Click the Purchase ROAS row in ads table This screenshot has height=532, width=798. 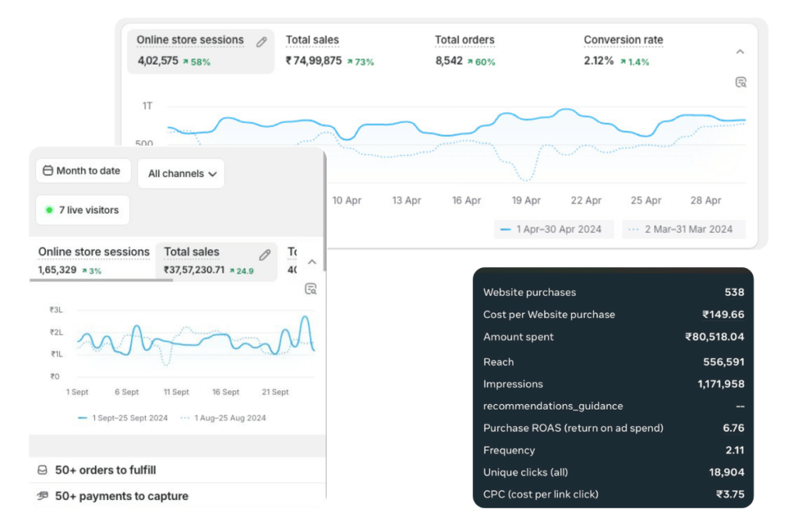[x=613, y=428]
